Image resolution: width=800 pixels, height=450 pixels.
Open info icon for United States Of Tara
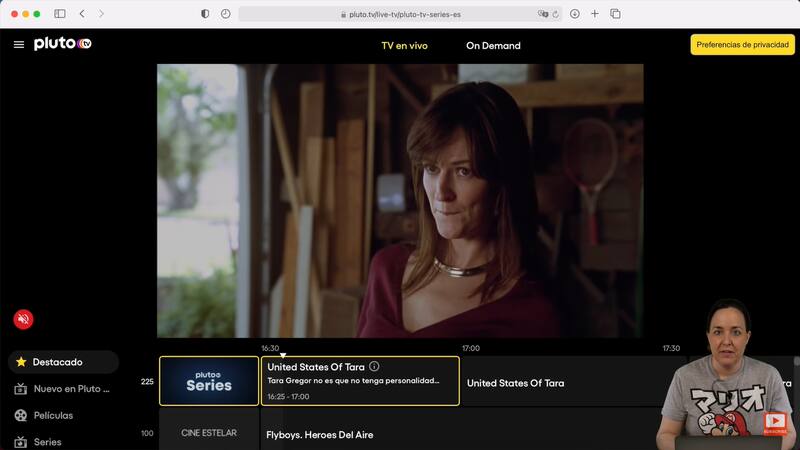[374, 367]
